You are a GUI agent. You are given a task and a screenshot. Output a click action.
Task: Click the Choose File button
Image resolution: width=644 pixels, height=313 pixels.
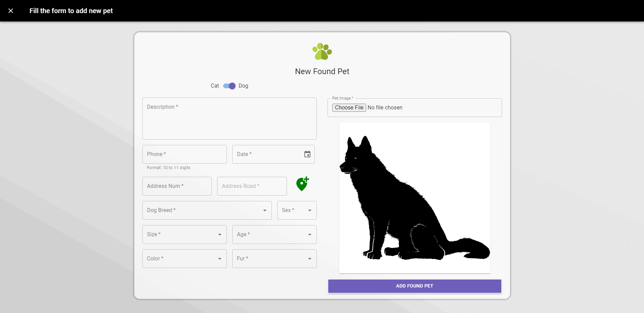(x=349, y=107)
